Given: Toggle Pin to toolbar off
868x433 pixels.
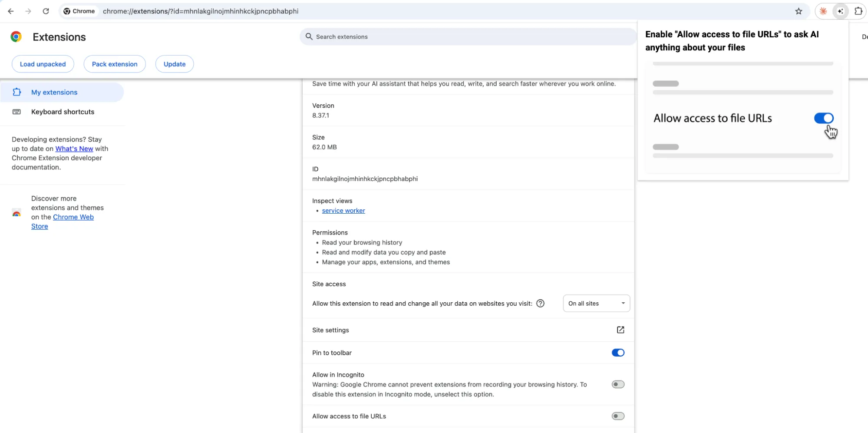Looking at the screenshot, I should pos(618,353).
